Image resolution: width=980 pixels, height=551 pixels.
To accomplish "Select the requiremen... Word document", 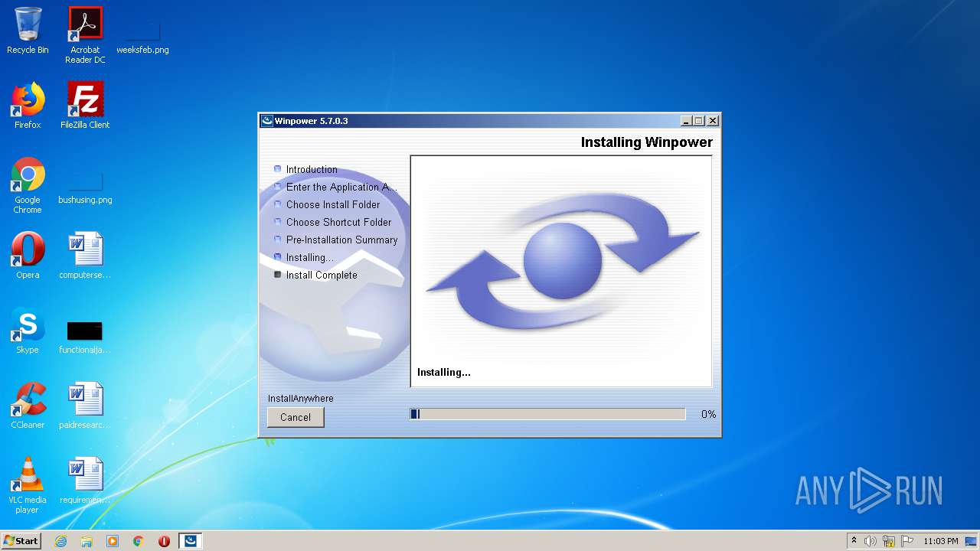I will tap(85, 481).
